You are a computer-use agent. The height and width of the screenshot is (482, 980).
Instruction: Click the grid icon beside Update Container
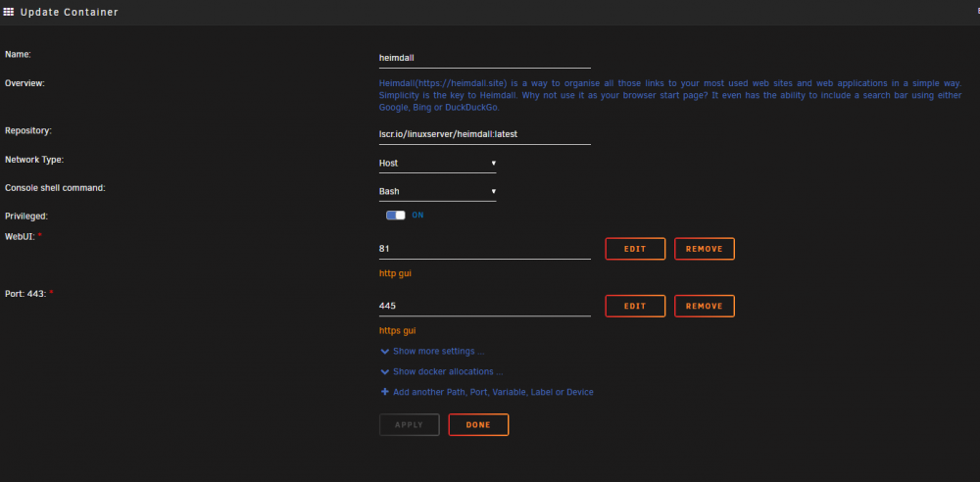(x=9, y=12)
